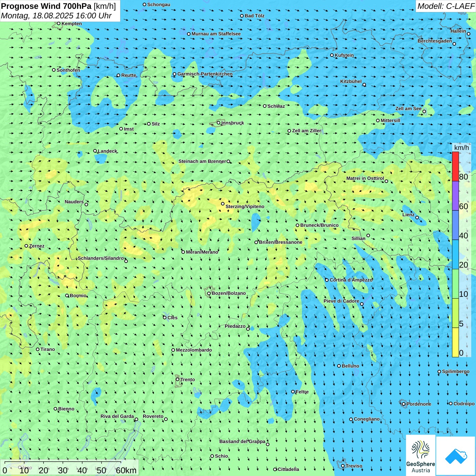Click the 'Zell am Ziller' label
The image size is (476, 476).
[307, 131]
